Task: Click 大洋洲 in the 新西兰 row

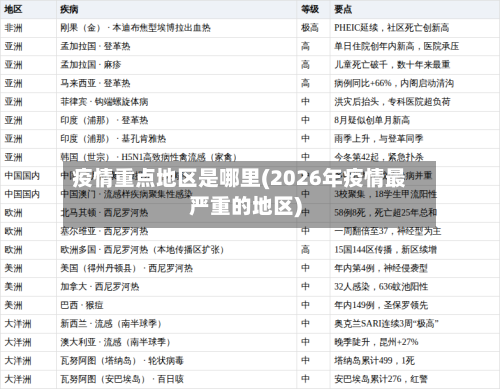Action: coord(18,324)
